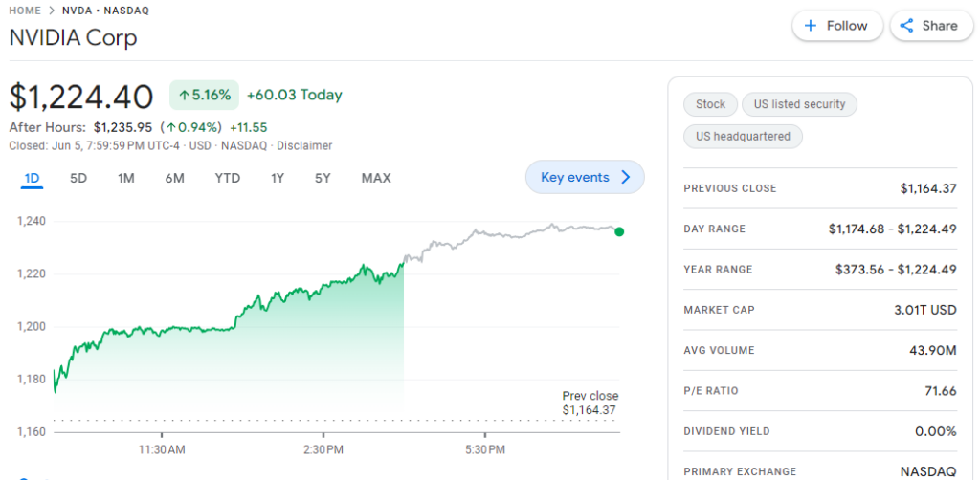Open Key events chevron arrow
This screenshot has height=480, width=980.
pos(626,177)
